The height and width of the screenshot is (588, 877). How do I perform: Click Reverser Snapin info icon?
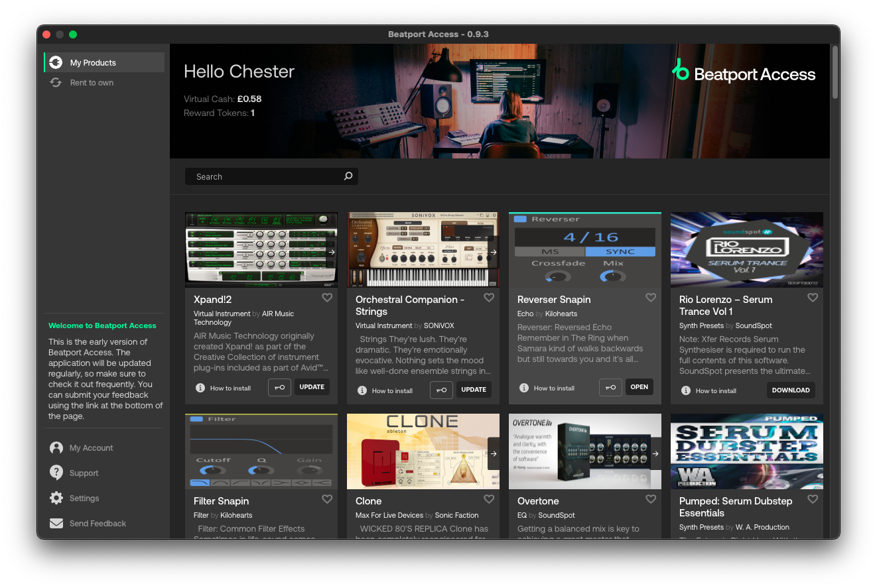[524, 388]
